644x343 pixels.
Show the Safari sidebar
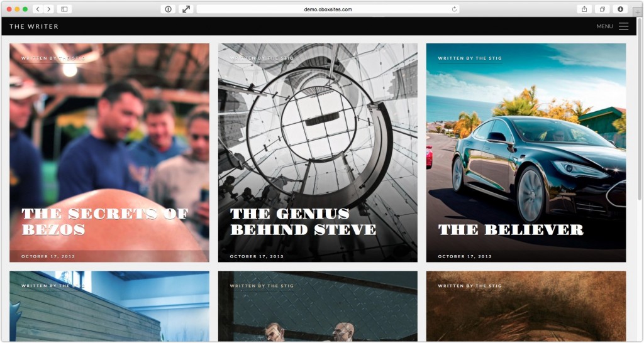(x=65, y=9)
